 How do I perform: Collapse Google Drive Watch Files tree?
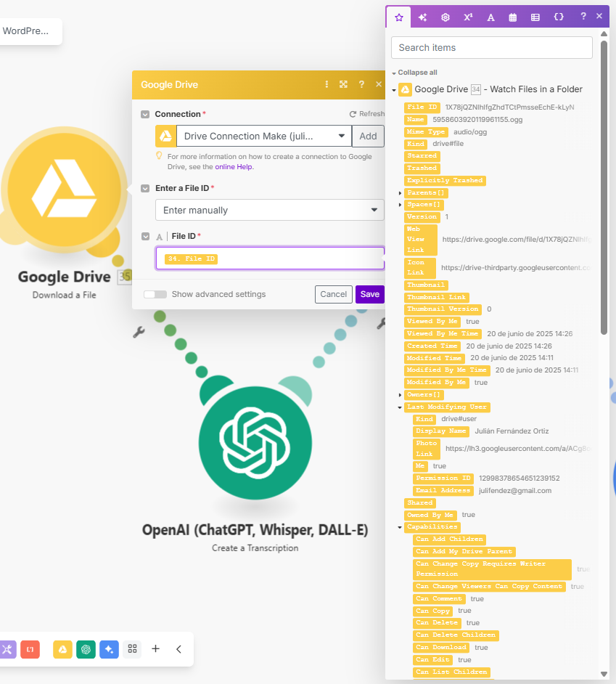(394, 90)
